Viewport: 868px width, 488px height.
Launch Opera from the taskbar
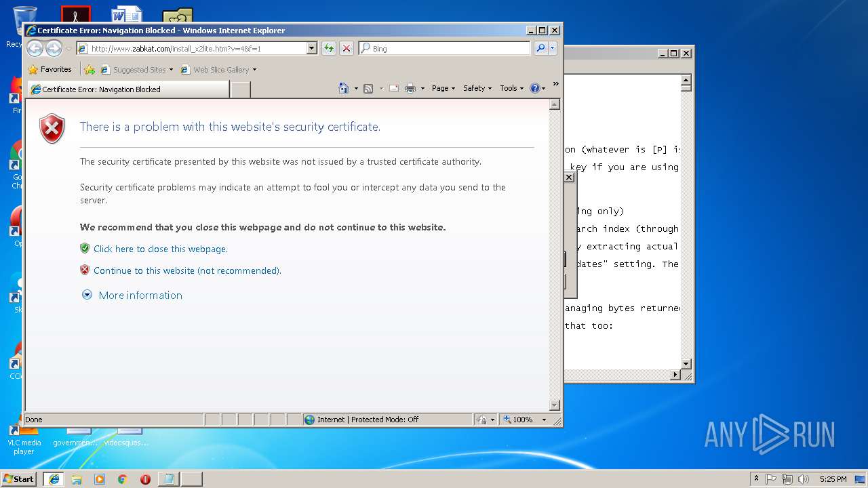(145, 479)
